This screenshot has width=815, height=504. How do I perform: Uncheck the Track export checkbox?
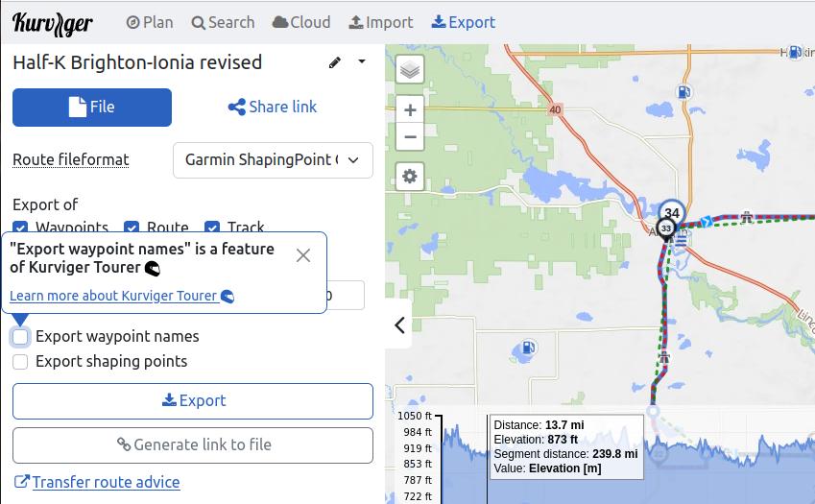(x=212, y=228)
